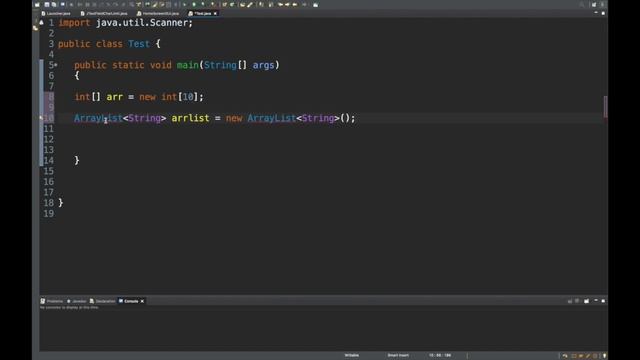The height and width of the screenshot is (360, 640).
Task: Minimize the editor area
Action: point(596,13)
